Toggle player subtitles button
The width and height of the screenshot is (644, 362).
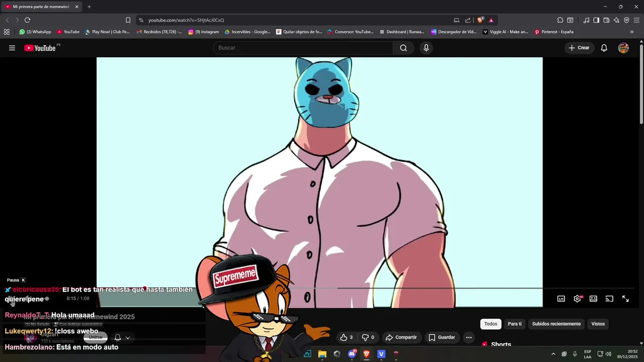coord(561,299)
